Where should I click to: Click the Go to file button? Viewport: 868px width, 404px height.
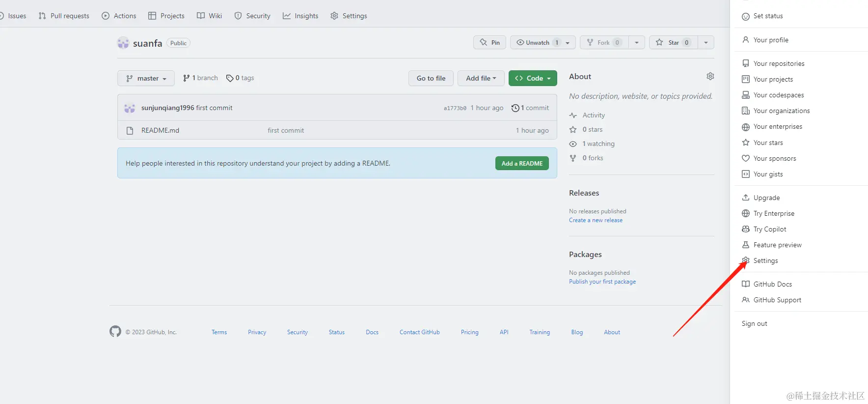431,78
